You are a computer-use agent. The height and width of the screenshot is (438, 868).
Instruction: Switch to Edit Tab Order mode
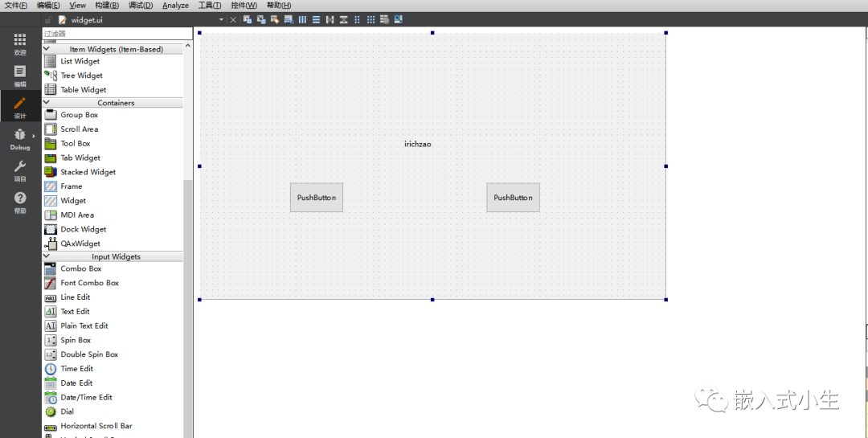click(289, 19)
